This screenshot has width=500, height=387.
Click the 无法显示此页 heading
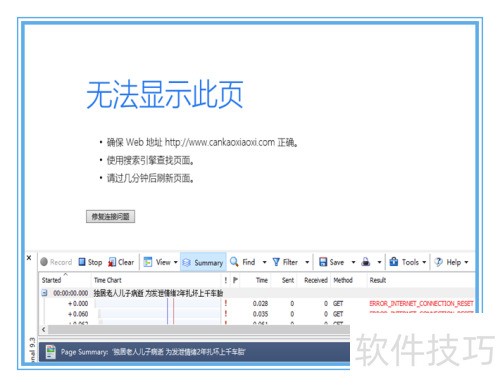tap(165, 95)
